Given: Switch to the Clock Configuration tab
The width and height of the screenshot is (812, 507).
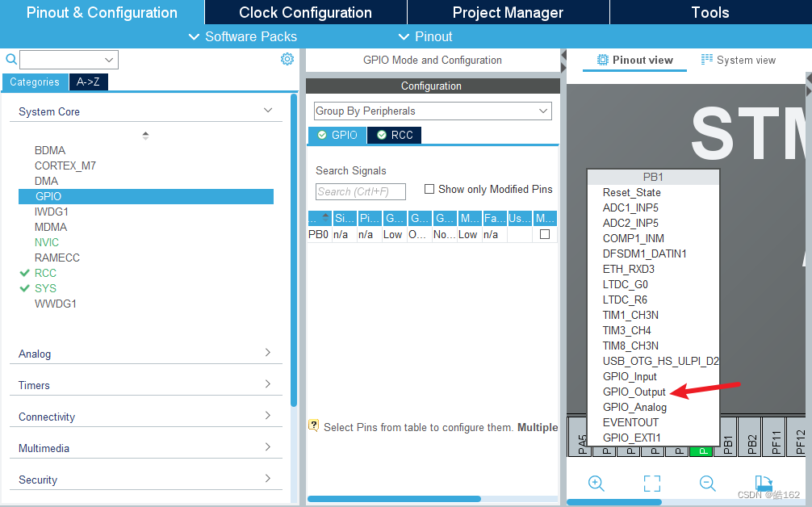Looking at the screenshot, I should [x=305, y=12].
